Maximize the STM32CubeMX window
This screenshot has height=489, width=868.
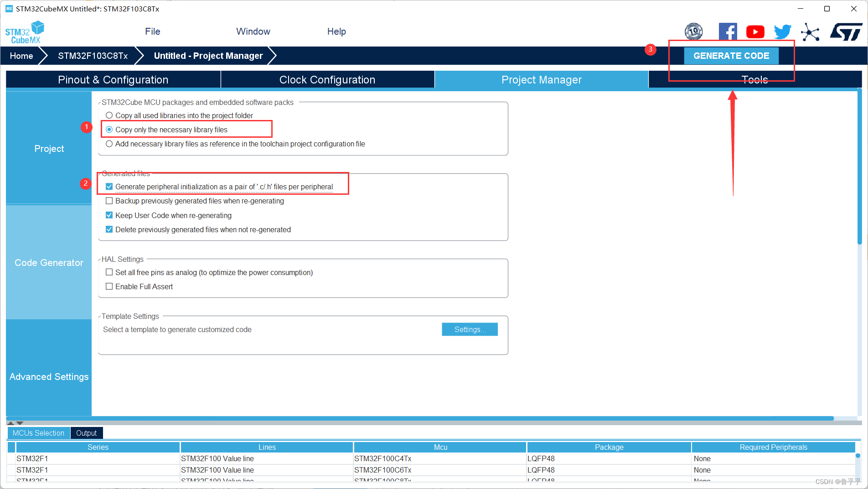click(x=827, y=9)
